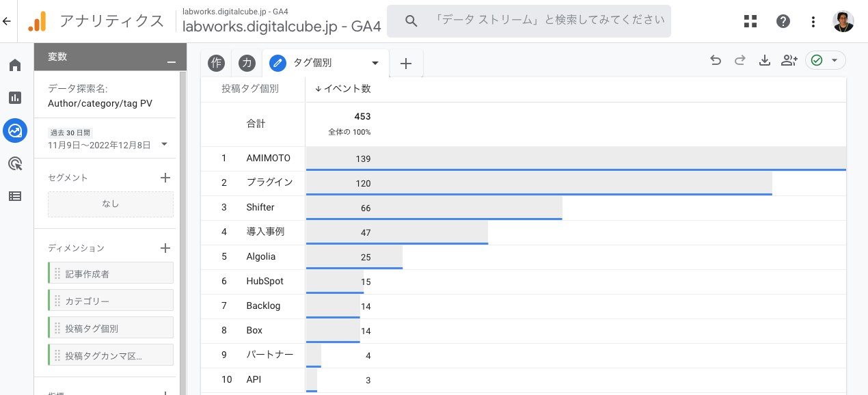Viewport: 868px width, 395px height.
Task: Undo the last change
Action: pyautogui.click(x=716, y=60)
